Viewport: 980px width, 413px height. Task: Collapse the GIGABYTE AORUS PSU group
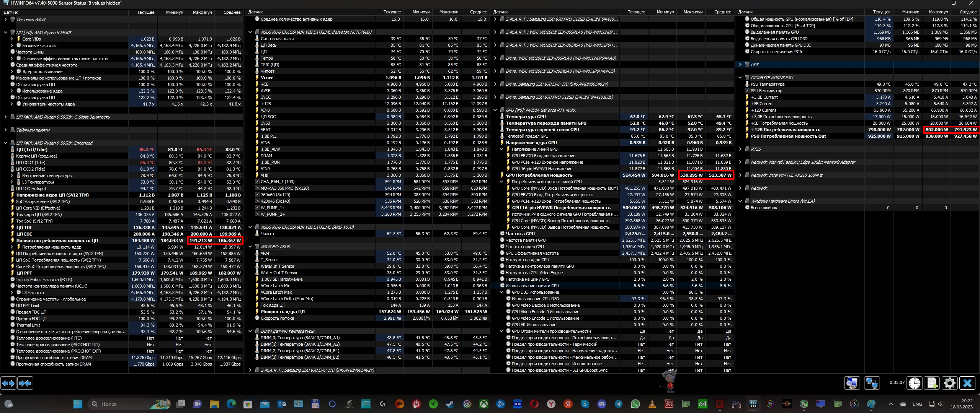coord(740,78)
